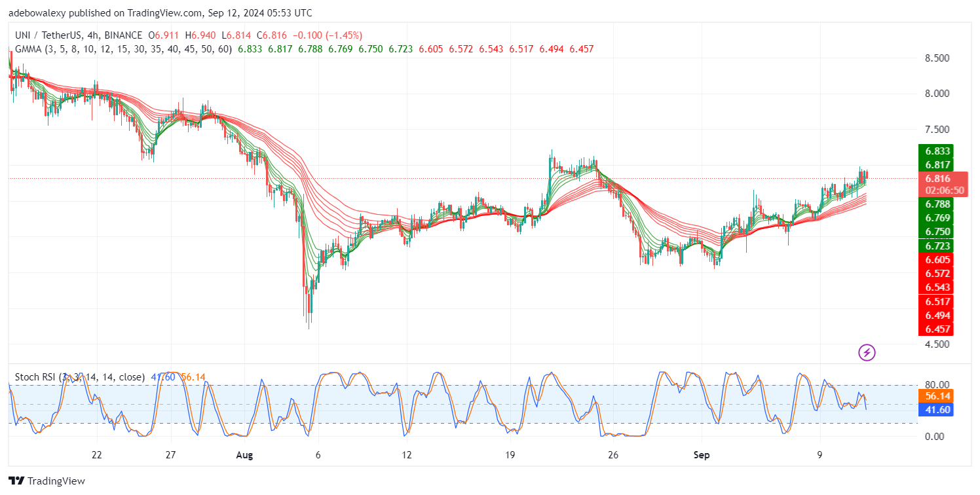
Task: Click the 0.00 Stoch RSI scale value
Action: click(935, 437)
